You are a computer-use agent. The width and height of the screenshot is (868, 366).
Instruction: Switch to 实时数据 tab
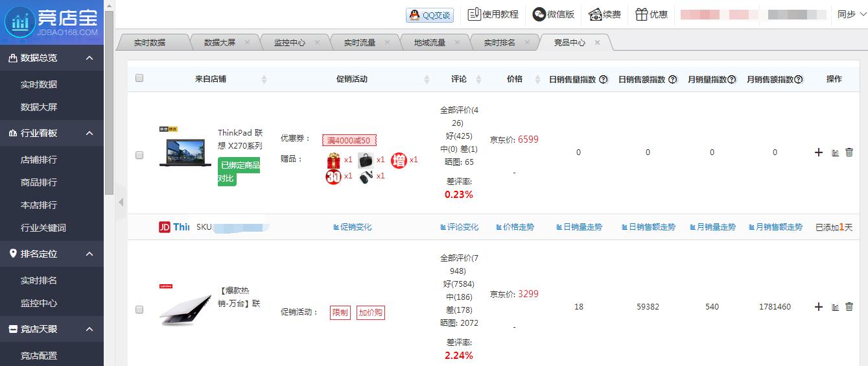click(150, 42)
